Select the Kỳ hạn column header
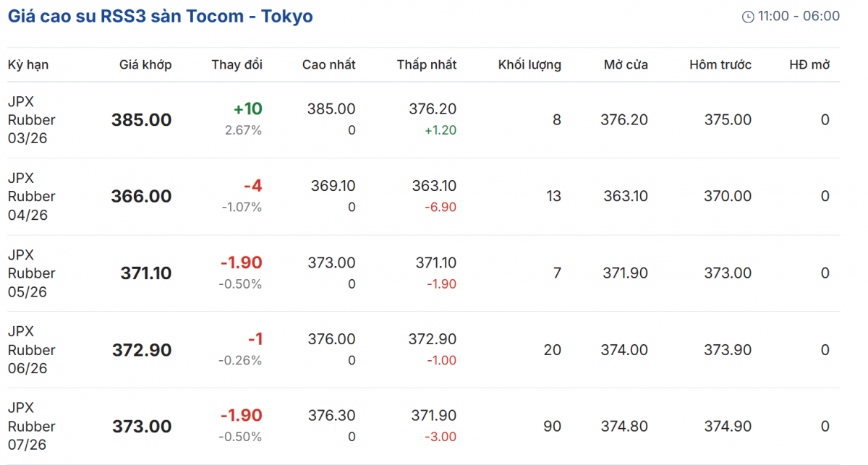Viewport: 868px width, 465px height. [x=28, y=65]
